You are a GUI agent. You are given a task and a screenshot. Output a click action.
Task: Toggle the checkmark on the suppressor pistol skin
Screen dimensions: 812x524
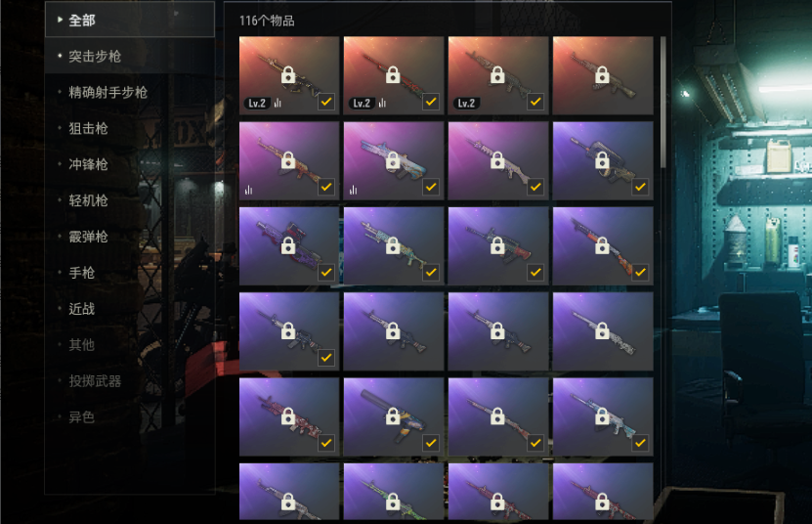click(x=431, y=443)
